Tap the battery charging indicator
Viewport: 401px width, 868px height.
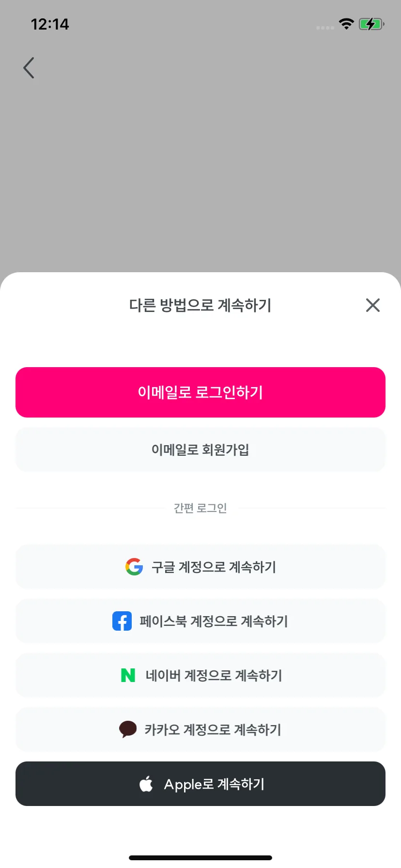click(371, 24)
